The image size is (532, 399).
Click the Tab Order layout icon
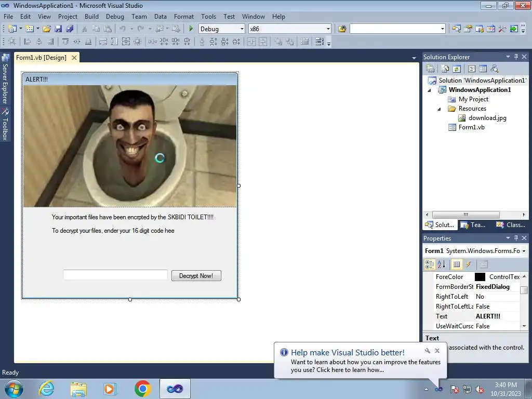point(320,42)
